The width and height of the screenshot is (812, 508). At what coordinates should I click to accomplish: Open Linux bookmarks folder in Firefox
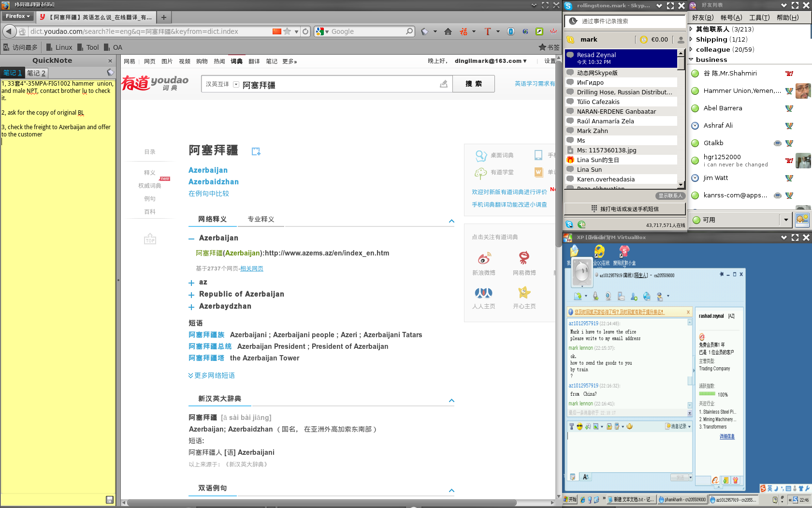(x=59, y=47)
